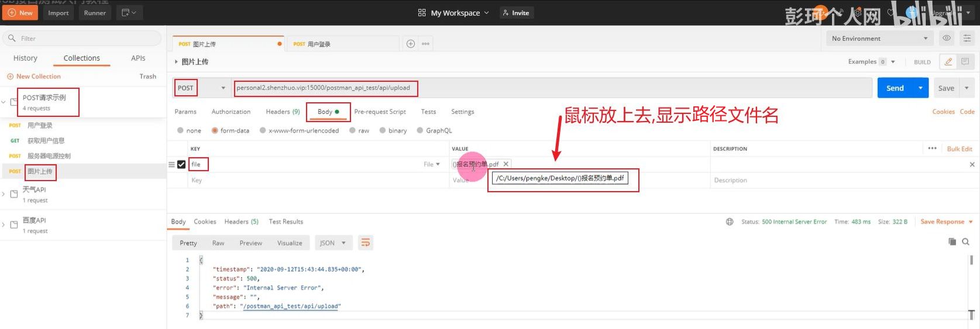980x329 pixels.
Task: Click the three-dots tab options icon
Action: click(425, 44)
